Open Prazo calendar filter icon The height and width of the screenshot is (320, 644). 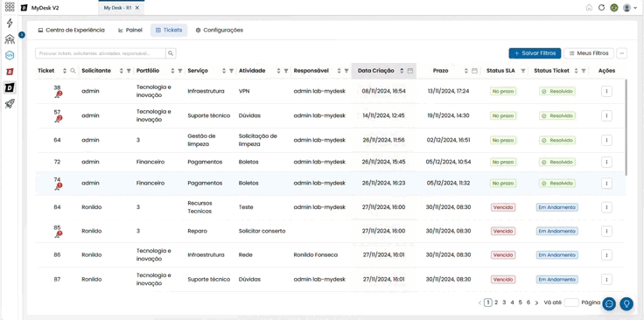click(x=474, y=71)
